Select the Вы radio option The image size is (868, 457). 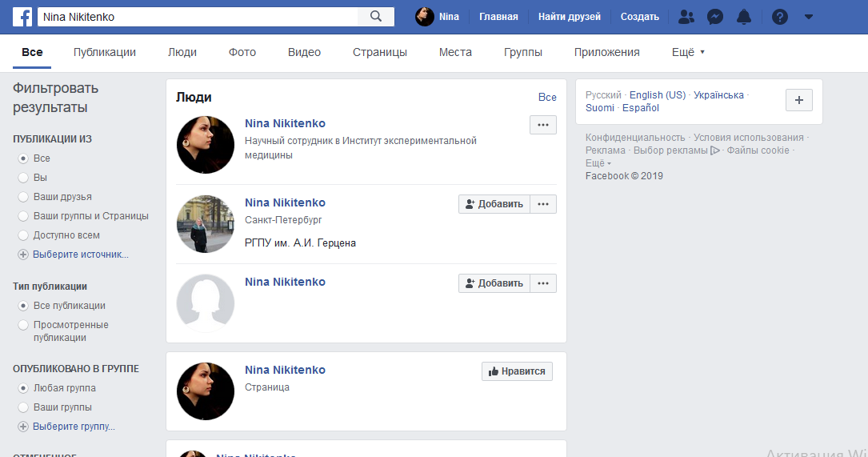[x=23, y=178]
